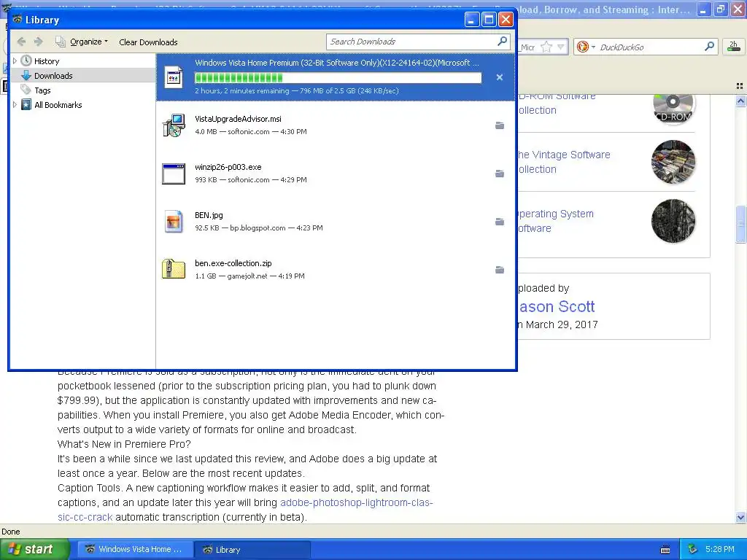Open containing folder for VistaUpgradeAdvisor.msi
This screenshot has height=560, width=747.
(499, 125)
